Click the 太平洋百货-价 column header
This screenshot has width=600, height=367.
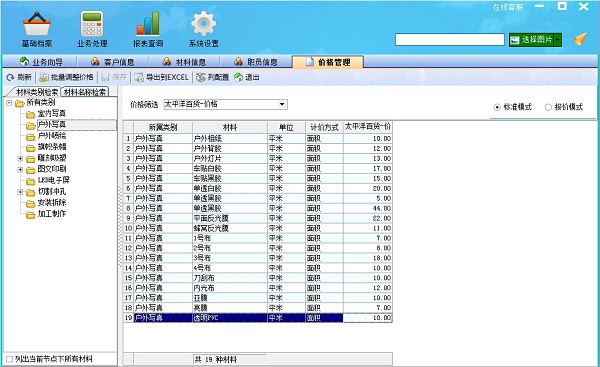(x=368, y=127)
